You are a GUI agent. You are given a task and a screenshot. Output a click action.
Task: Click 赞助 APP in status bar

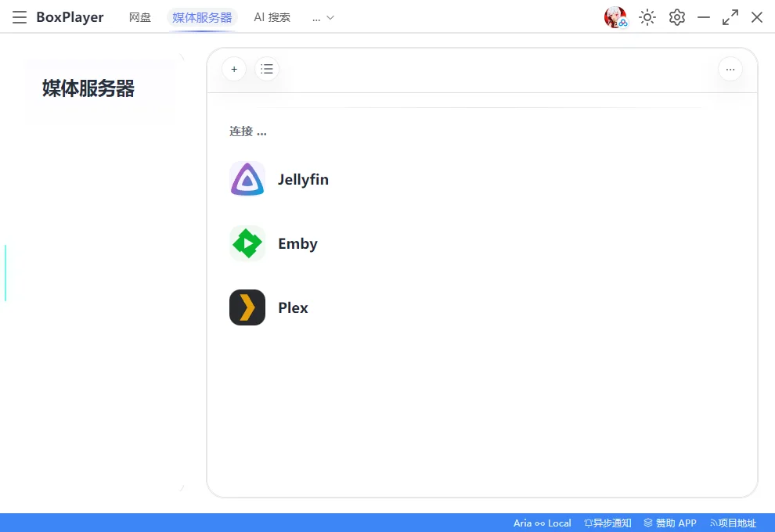point(670,523)
